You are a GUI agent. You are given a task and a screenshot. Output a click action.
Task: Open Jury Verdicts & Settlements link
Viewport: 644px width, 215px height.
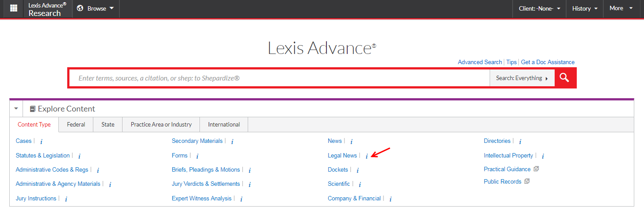[x=206, y=184]
